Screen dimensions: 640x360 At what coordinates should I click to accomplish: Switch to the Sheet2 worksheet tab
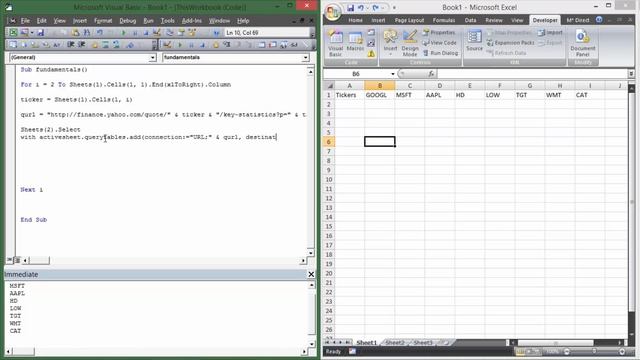tap(395, 342)
